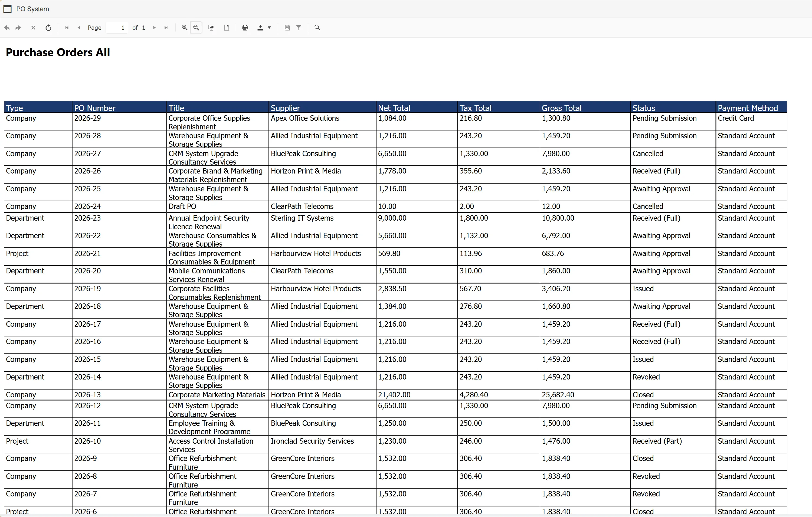The width and height of the screenshot is (812, 517).
Task: Toggle the parameters filter funnel
Action: (x=299, y=28)
